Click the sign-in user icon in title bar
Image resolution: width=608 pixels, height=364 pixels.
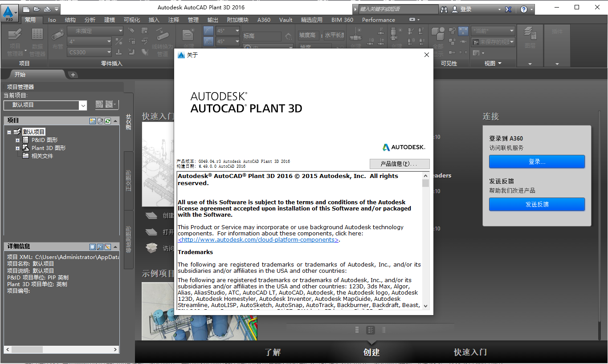pos(454,9)
